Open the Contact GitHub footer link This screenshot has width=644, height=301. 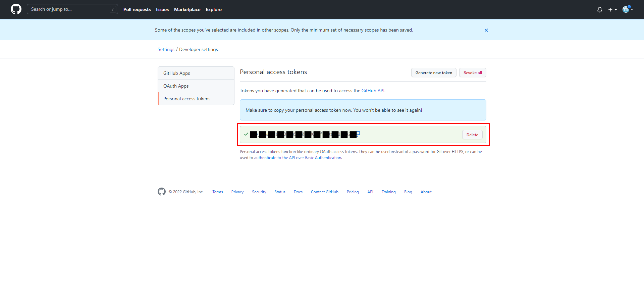click(325, 192)
